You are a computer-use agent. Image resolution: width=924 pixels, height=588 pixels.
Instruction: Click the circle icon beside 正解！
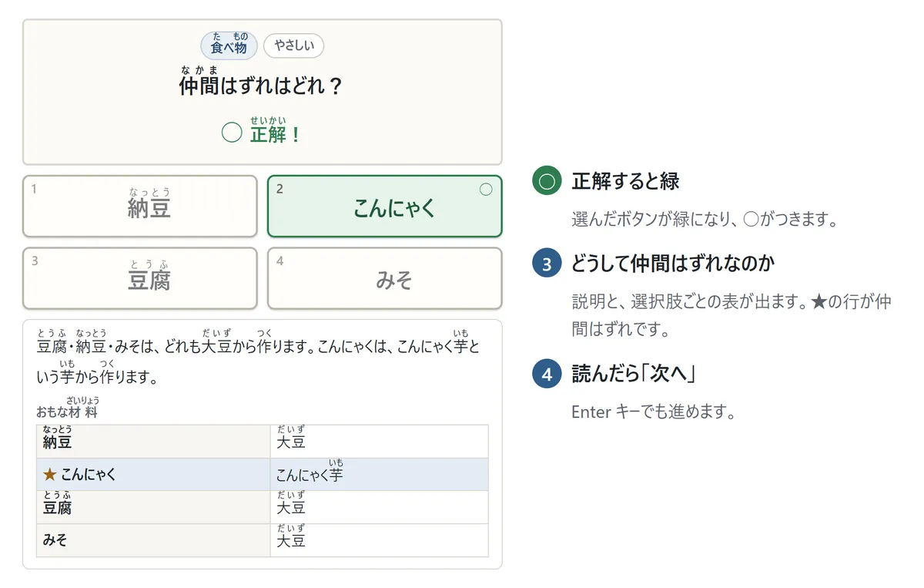pos(232,133)
